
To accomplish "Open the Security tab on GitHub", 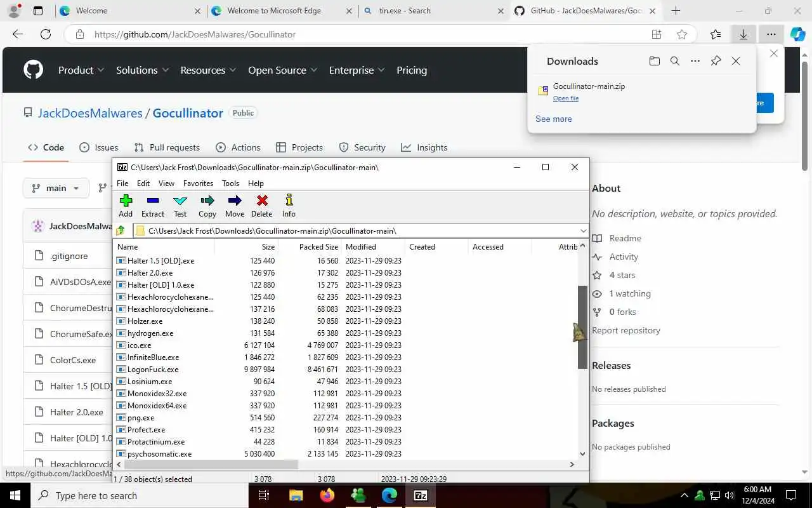I will 362,147.
